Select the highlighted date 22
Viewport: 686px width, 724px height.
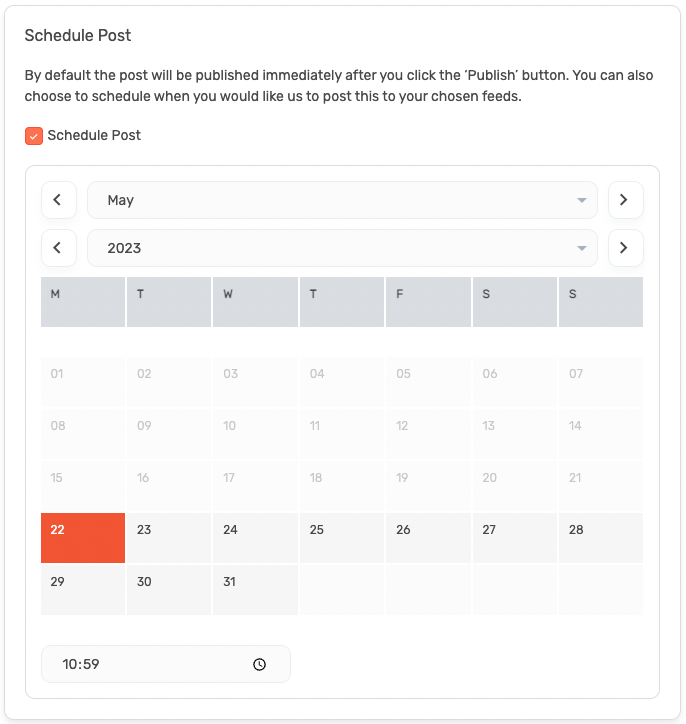(83, 538)
